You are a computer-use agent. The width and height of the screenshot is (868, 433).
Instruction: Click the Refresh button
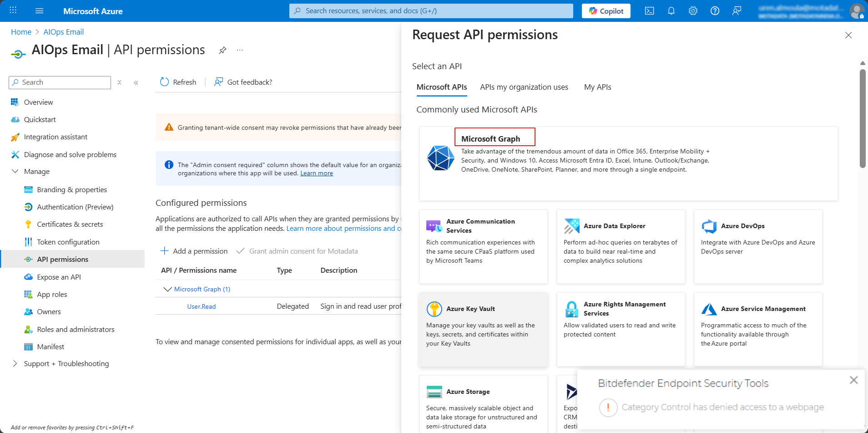pyautogui.click(x=178, y=82)
